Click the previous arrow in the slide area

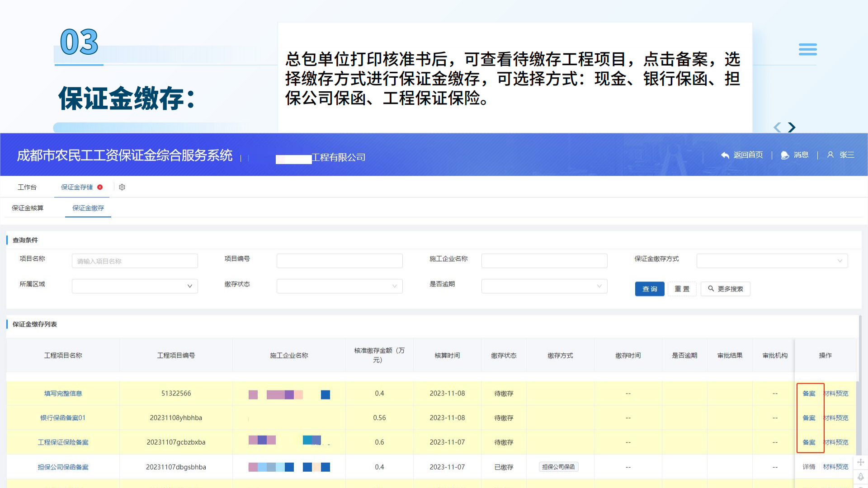pos(777,128)
